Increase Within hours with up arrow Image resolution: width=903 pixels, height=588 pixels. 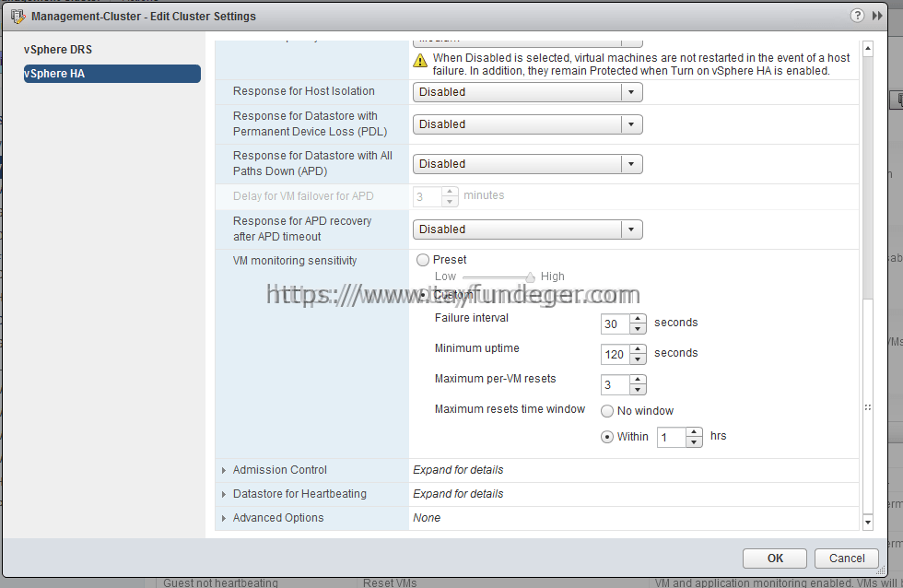[694, 433]
